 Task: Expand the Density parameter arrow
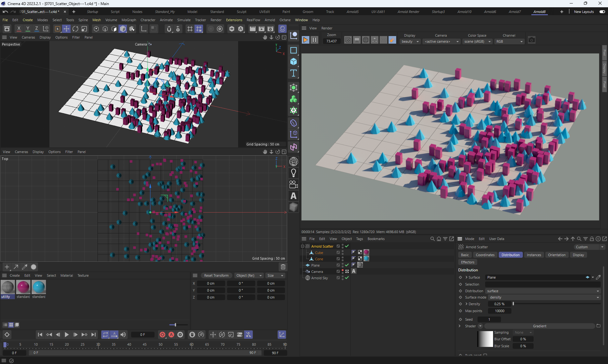[x=466, y=304]
